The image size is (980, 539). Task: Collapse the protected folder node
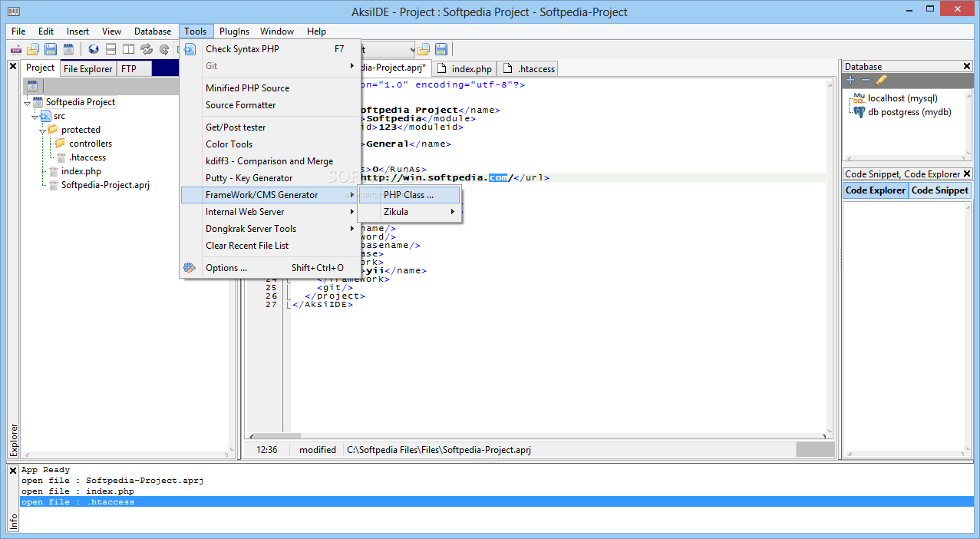42,131
